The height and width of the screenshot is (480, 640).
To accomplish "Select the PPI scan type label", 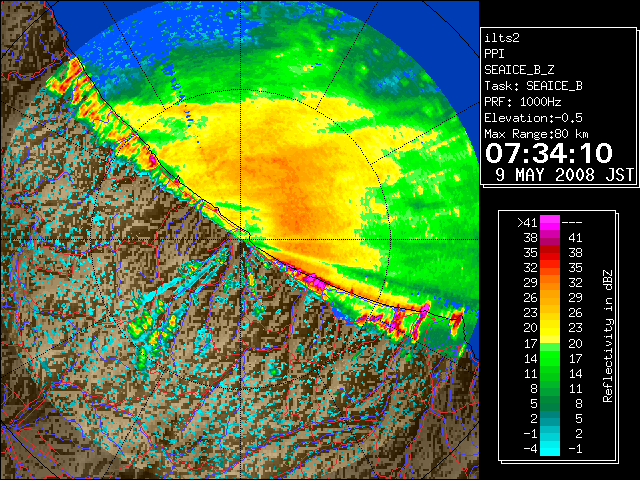I will pyautogui.click(x=494, y=54).
